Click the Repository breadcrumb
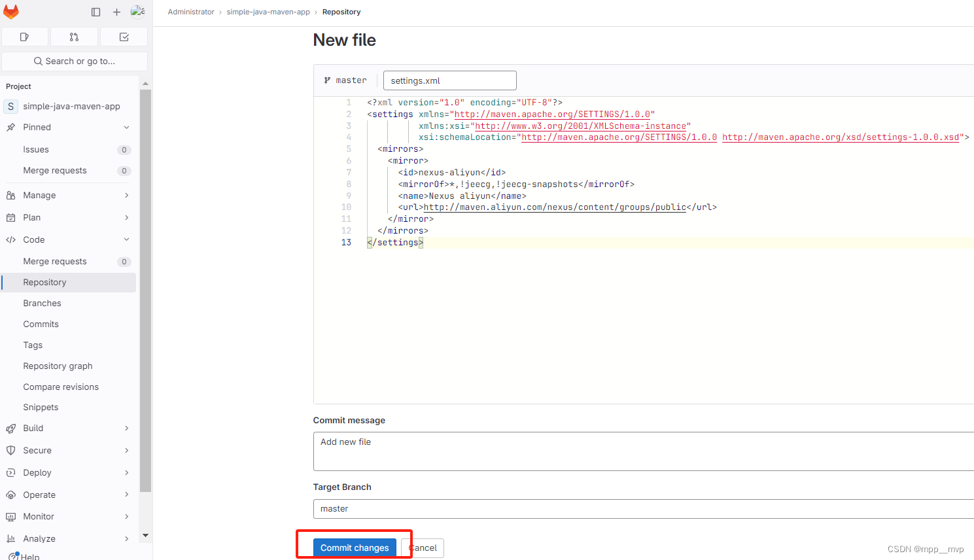This screenshot has width=974, height=560. (x=341, y=12)
